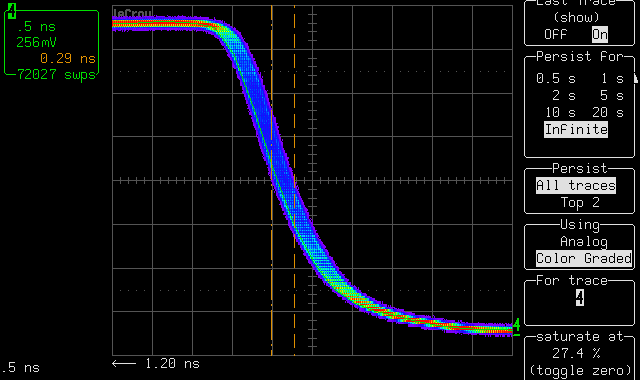
Task: Set persistence to 2 s
Action: 564,96
